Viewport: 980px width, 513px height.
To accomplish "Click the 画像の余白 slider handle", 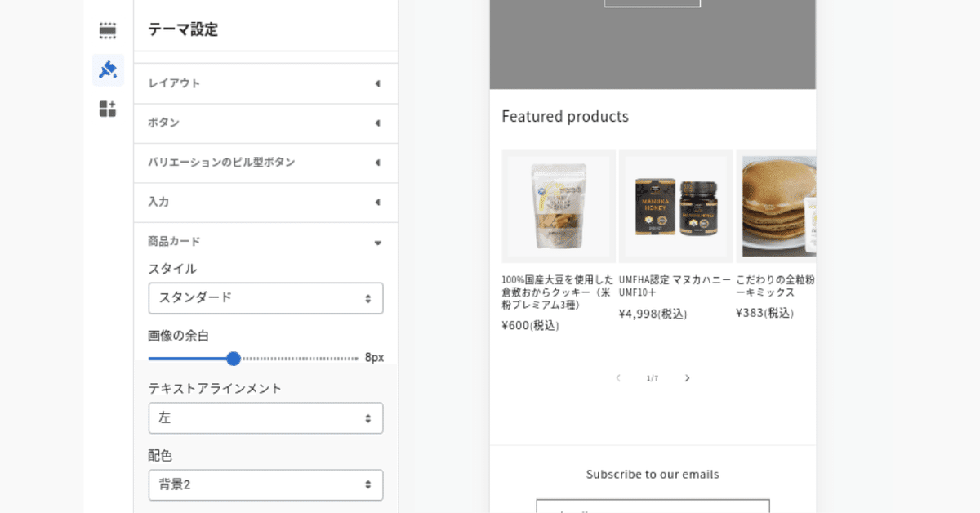I will coord(234,359).
